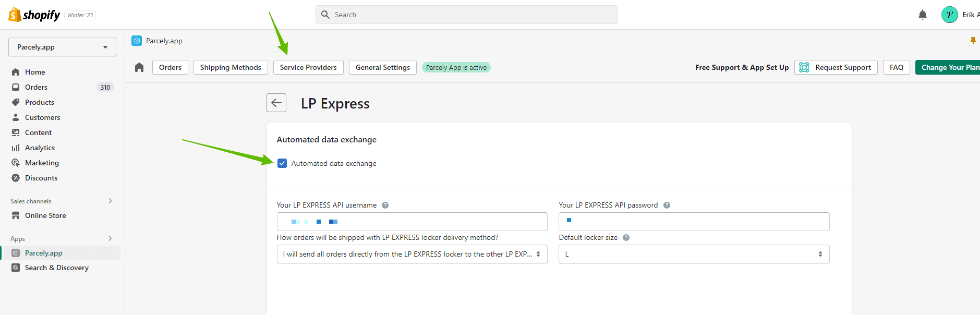Click the Request Support button
The width and height of the screenshot is (980, 315).
pos(836,67)
